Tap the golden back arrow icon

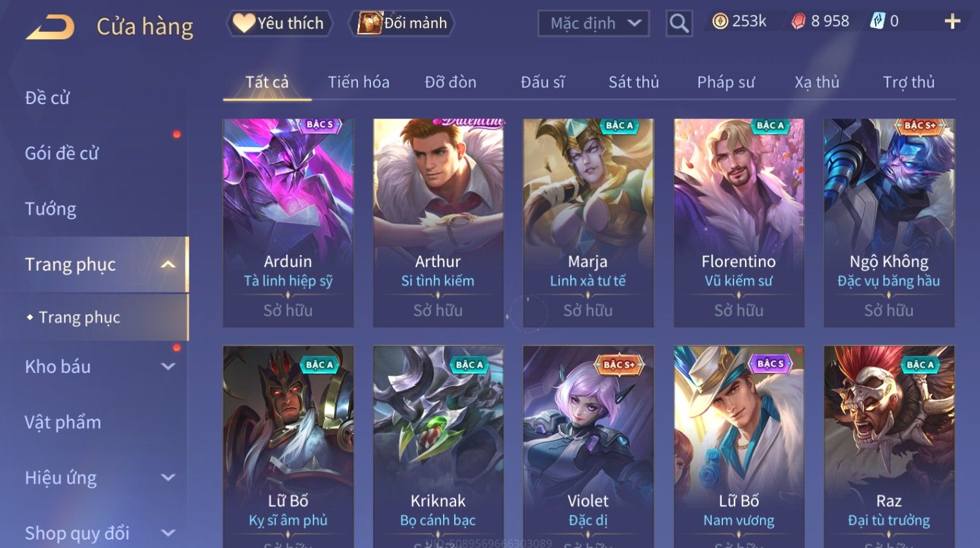pos(49,27)
